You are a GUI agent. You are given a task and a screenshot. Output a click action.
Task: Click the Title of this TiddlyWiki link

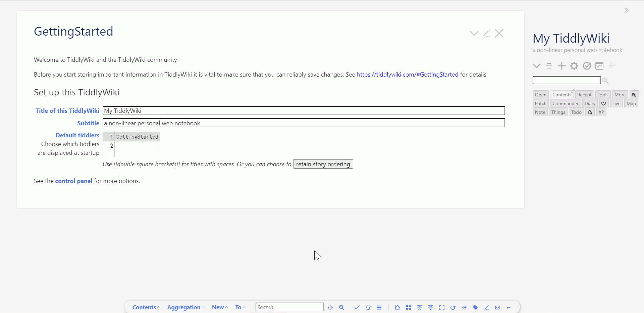tap(67, 111)
